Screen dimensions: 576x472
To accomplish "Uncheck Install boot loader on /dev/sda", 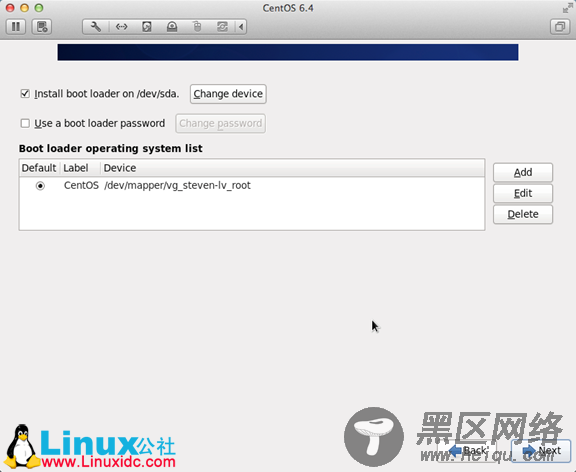I will pyautogui.click(x=25, y=94).
